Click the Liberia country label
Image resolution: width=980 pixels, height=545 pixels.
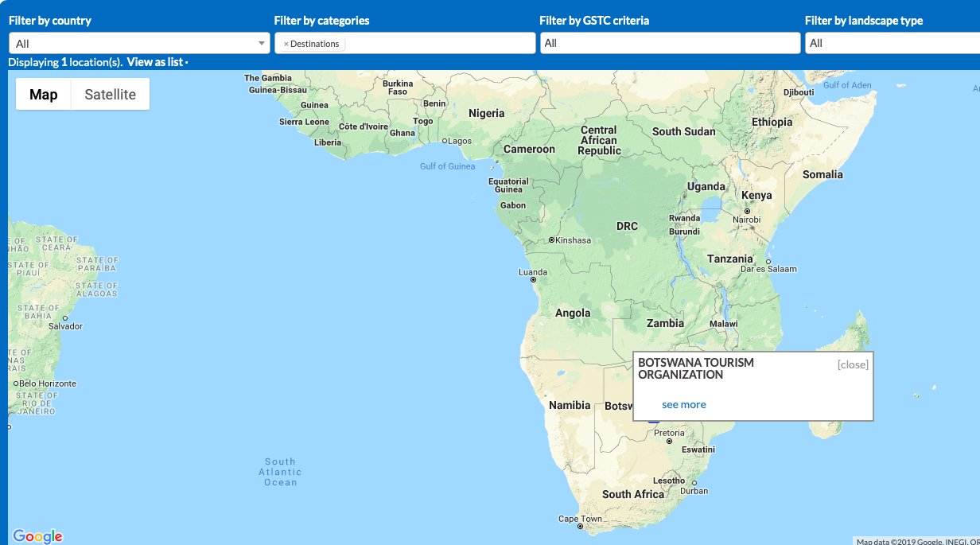[x=328, y=142]
